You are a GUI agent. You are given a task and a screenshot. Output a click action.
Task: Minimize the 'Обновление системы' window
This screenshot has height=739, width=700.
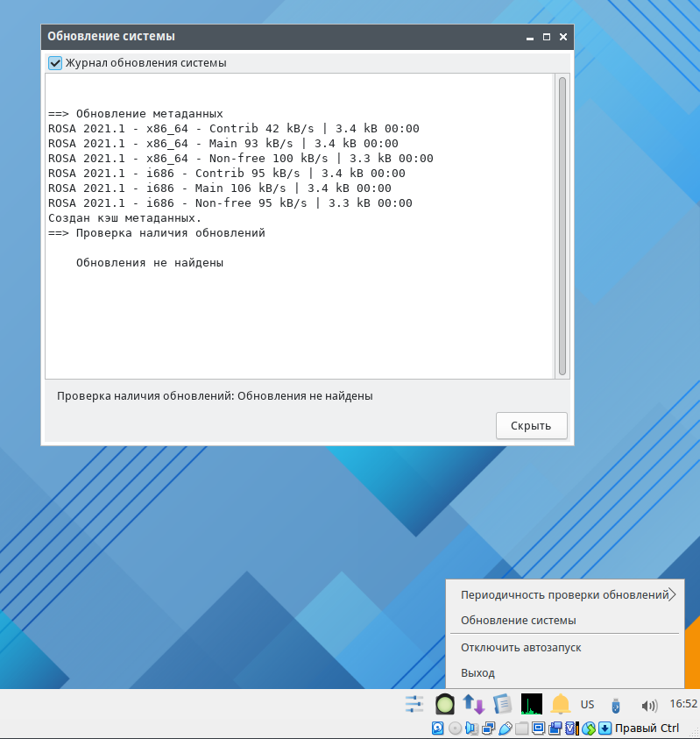(530, 37)
